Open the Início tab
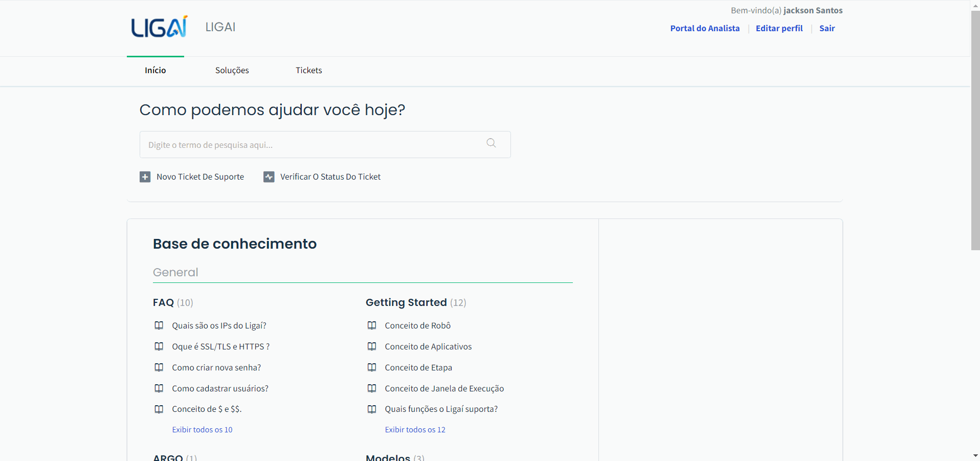Image resolution: width=980 pixels, height=461 pixels. coord(155,71)
